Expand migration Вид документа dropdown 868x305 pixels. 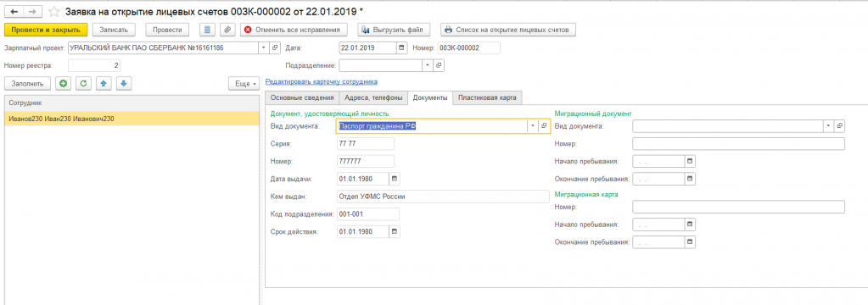829,126
